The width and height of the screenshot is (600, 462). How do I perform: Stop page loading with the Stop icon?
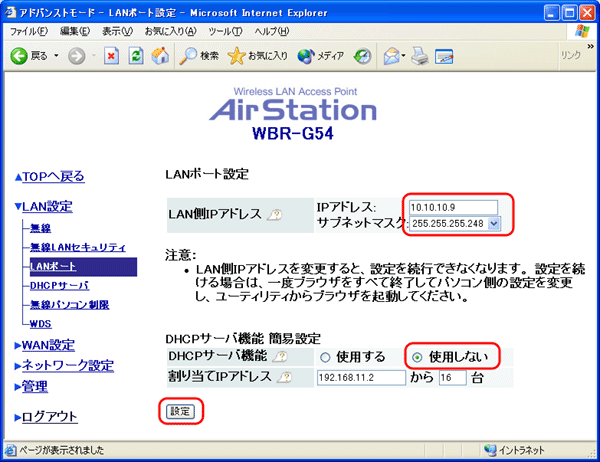[111, 56]
